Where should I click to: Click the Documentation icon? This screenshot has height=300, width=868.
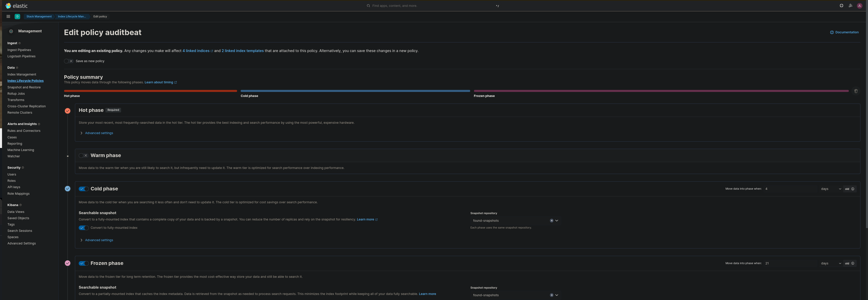[832, 32]
